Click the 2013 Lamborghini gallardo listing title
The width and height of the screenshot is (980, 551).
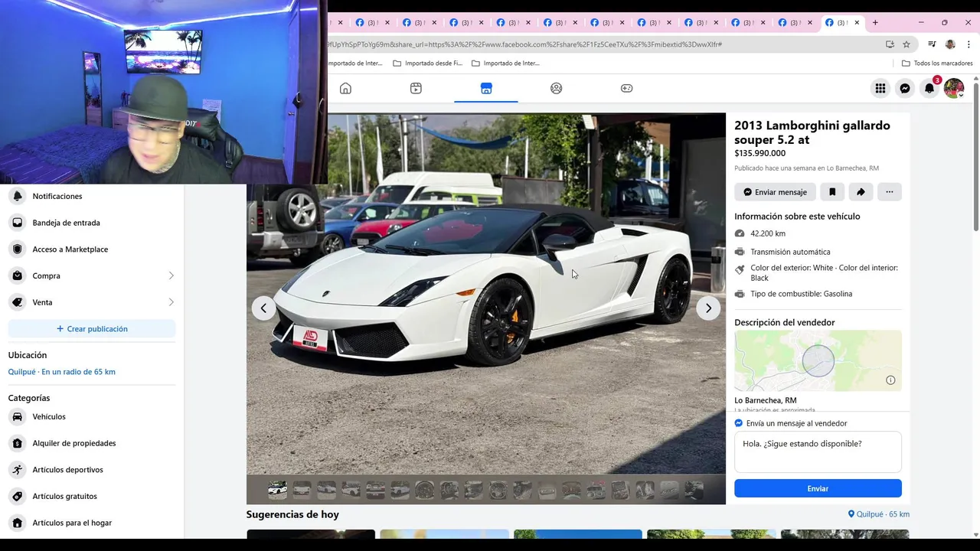812,132
